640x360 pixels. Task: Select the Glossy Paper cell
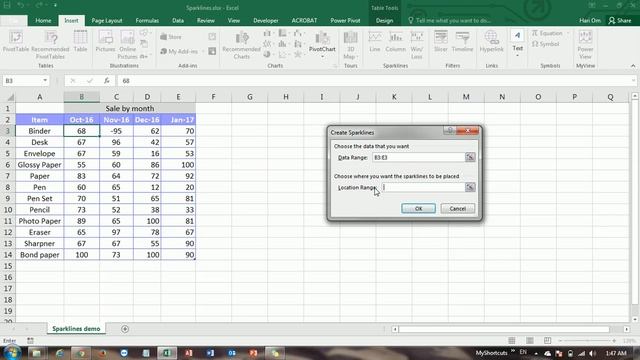40,165
